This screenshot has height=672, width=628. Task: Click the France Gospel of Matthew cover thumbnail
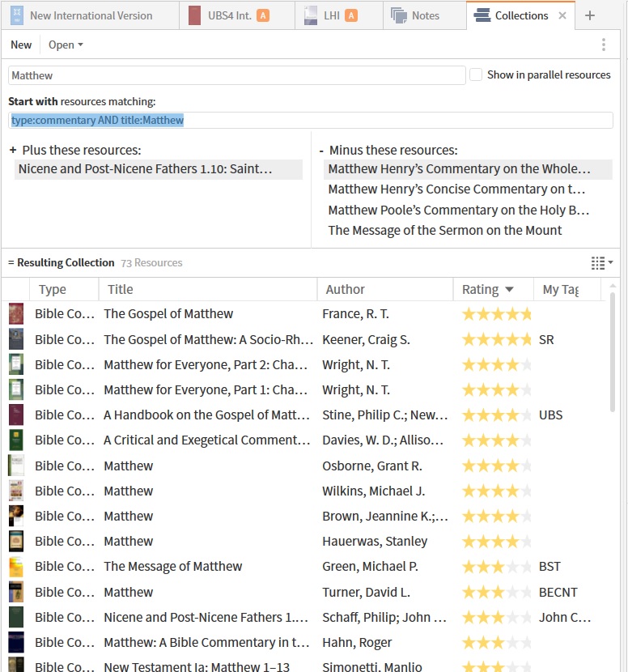16,314
